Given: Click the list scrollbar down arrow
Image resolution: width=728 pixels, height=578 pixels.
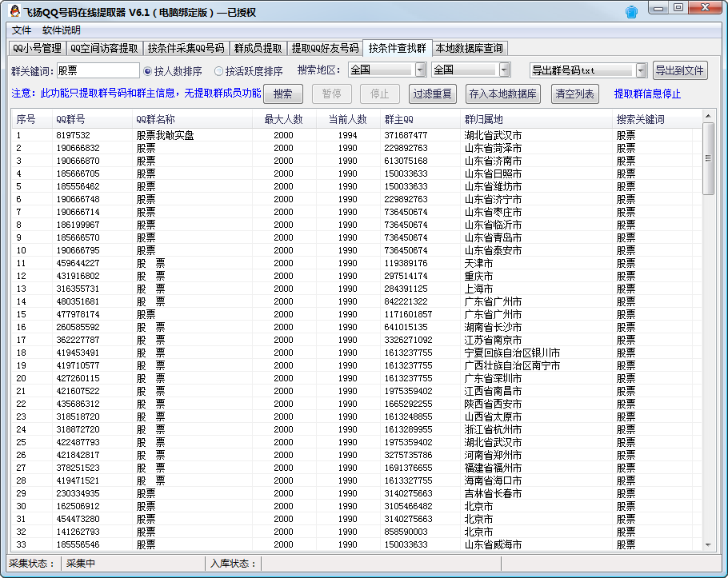Looking at the screenshot, I should point(708,544).
